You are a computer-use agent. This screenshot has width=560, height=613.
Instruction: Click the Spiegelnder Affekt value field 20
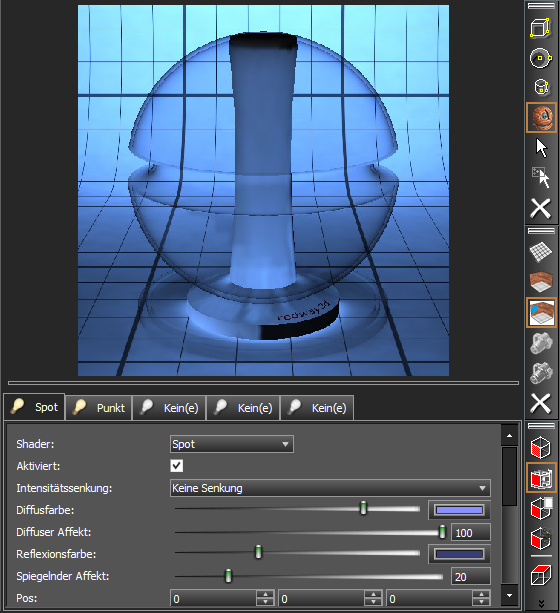(471, 577)
